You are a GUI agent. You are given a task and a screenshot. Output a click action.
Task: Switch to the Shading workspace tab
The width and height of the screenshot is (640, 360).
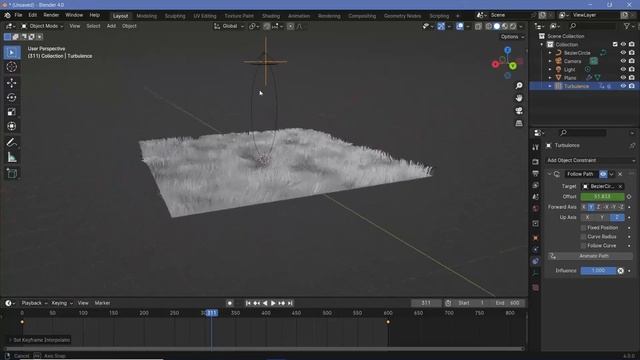click(271, 16)
